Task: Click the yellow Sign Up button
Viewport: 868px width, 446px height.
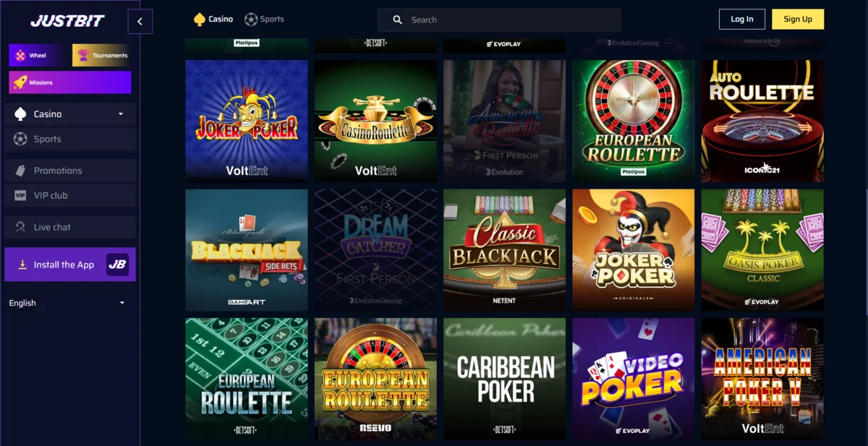Action: click(798, 20)
